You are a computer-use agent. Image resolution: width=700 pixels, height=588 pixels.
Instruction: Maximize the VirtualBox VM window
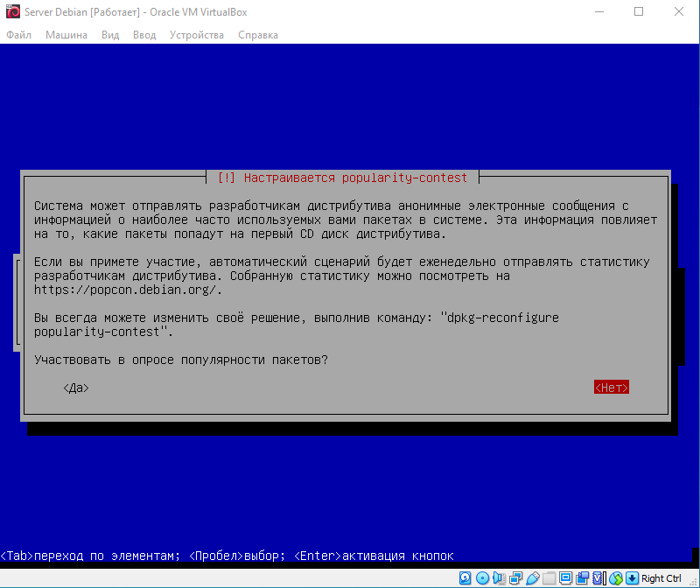click(x=639, y=13)
